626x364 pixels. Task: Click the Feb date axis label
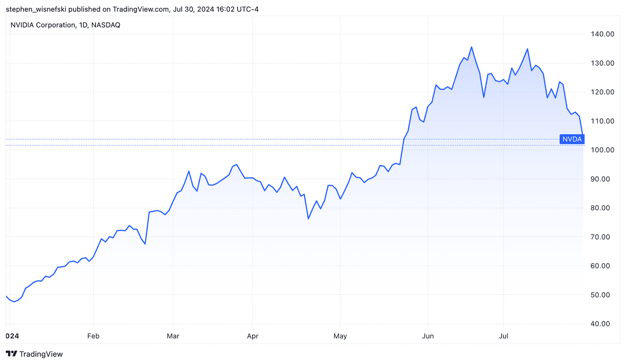coord(93,336)
